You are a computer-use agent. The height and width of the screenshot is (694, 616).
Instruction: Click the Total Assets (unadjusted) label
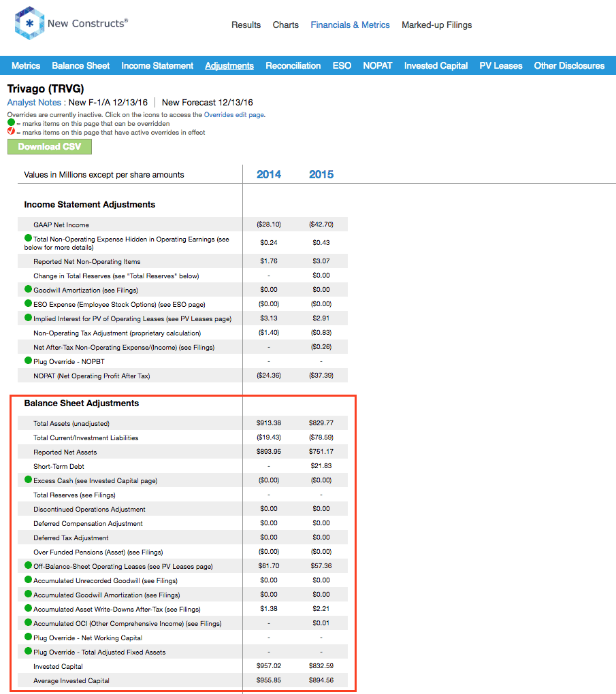71,424
